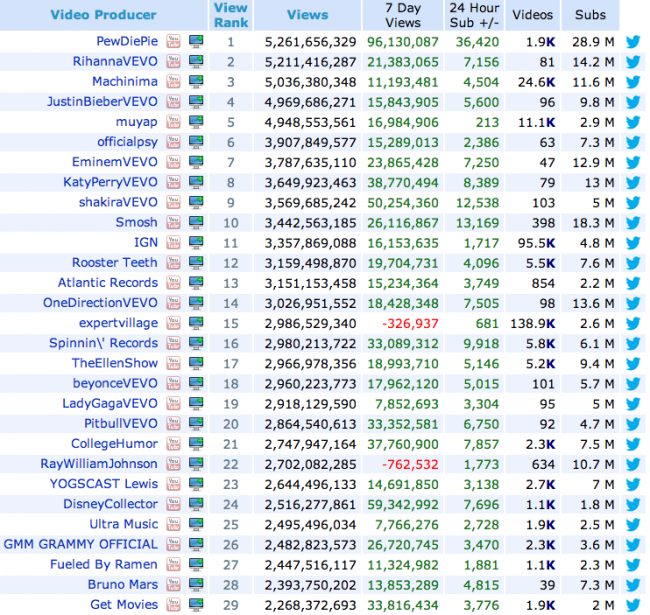650x615 pixels.
Task: Open the TheEllenShow channel link
Action: tap(115, 363)
